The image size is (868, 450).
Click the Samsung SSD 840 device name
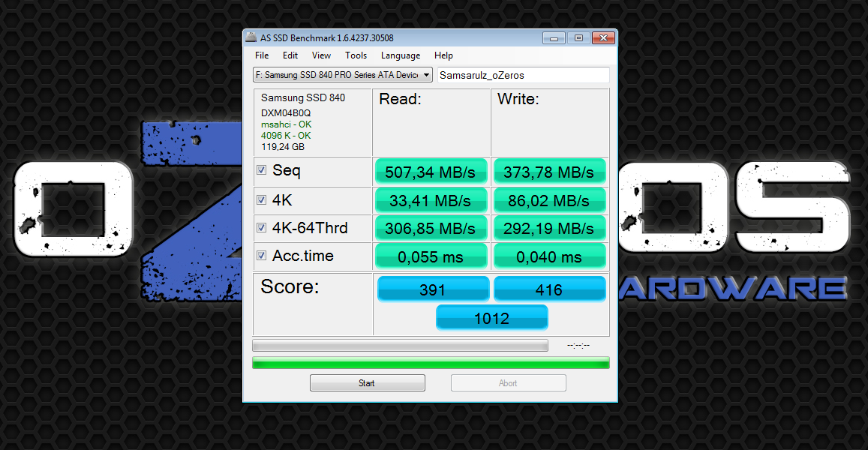(x=303, y=98)
